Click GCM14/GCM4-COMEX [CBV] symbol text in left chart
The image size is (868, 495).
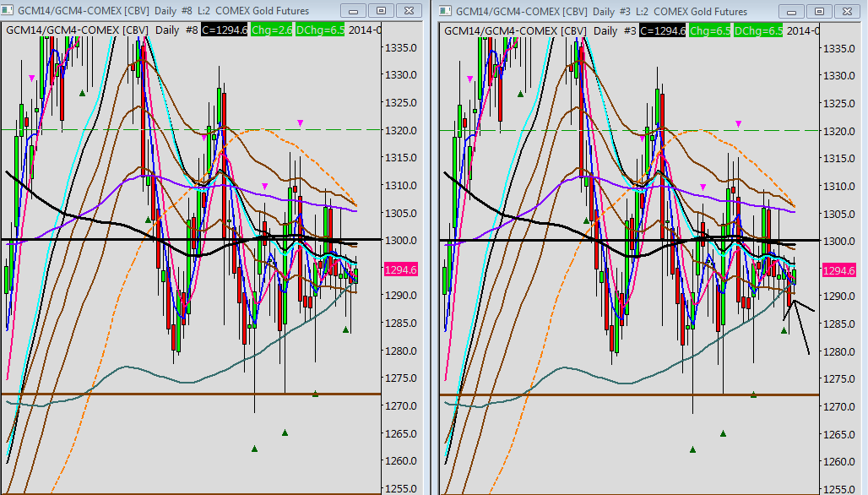coord(76,30)
